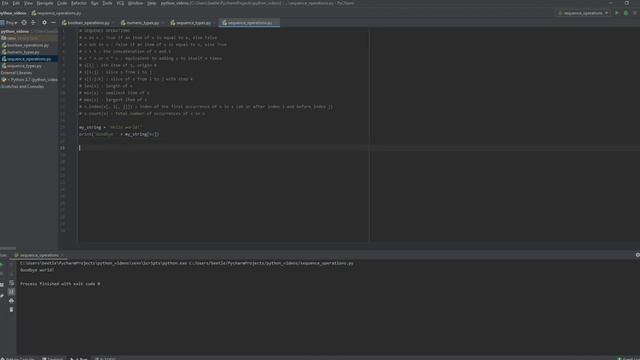Click the 'Process finished with exit code 0' line
This screenshot has width=640, height=360.
[x=60, y=284]
